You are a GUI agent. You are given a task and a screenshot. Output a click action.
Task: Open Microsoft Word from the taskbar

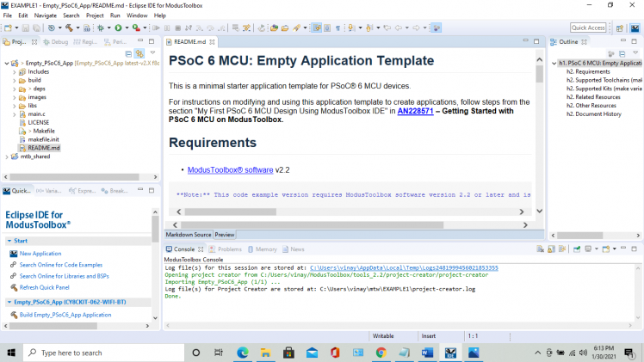point(428,353)
